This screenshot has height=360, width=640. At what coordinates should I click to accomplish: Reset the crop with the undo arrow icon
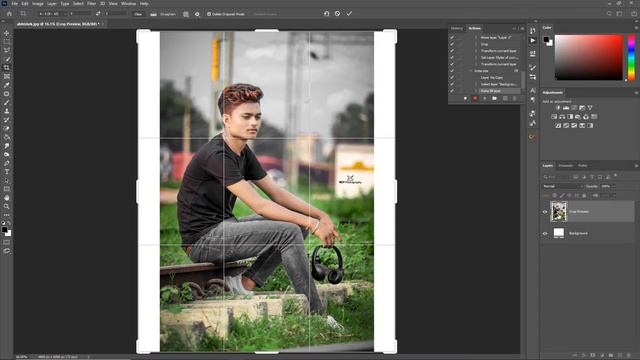point(326,13)
